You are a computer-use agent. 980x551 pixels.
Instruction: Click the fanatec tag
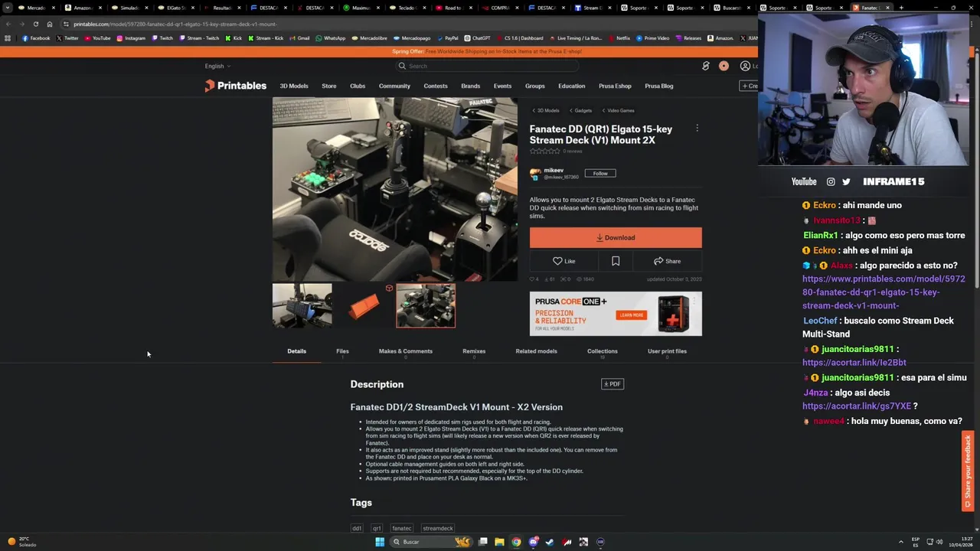pos(402,528)
